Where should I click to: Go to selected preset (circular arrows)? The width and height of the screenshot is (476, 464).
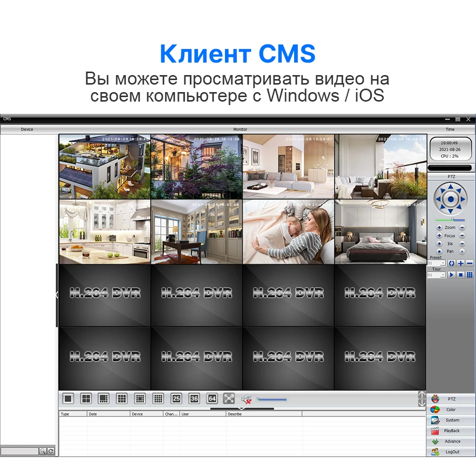pyautogui.click(x=452, y=263)
